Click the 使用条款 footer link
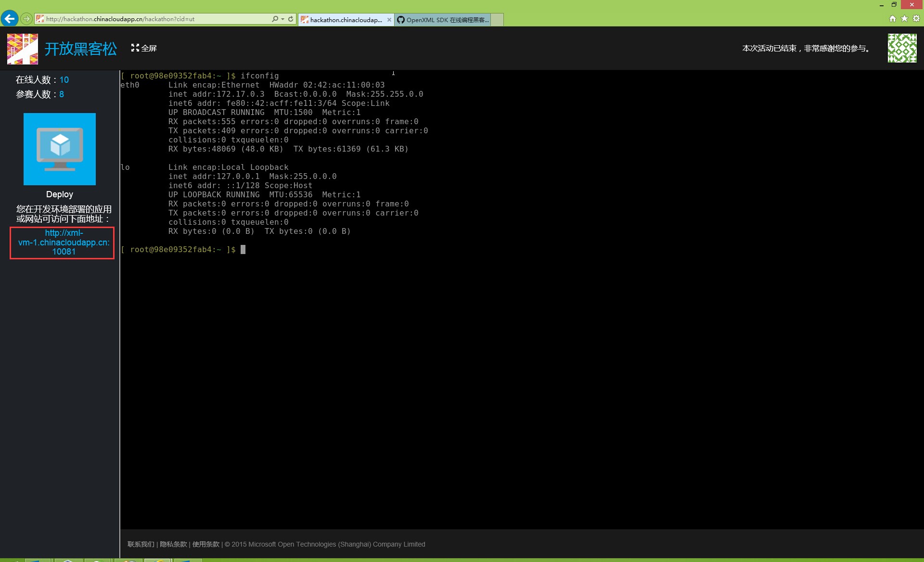Image resolution: width=924 pixels, height=562 pixels. (205, 544)
